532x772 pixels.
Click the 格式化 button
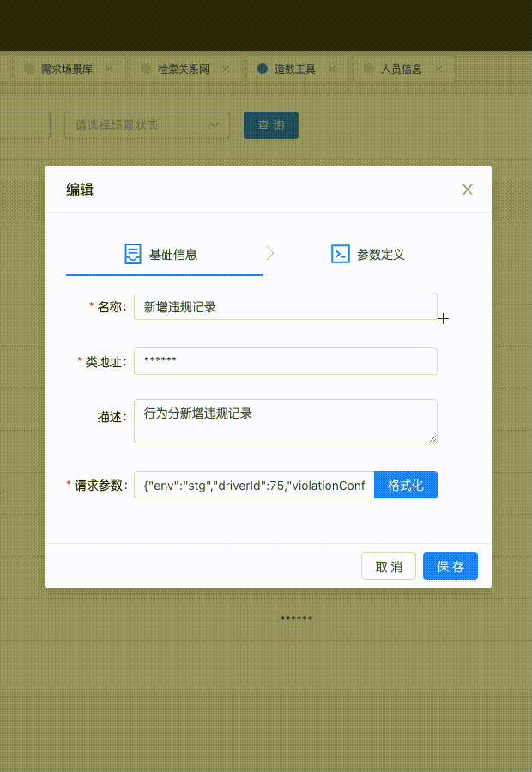click(x=405, y=485)
